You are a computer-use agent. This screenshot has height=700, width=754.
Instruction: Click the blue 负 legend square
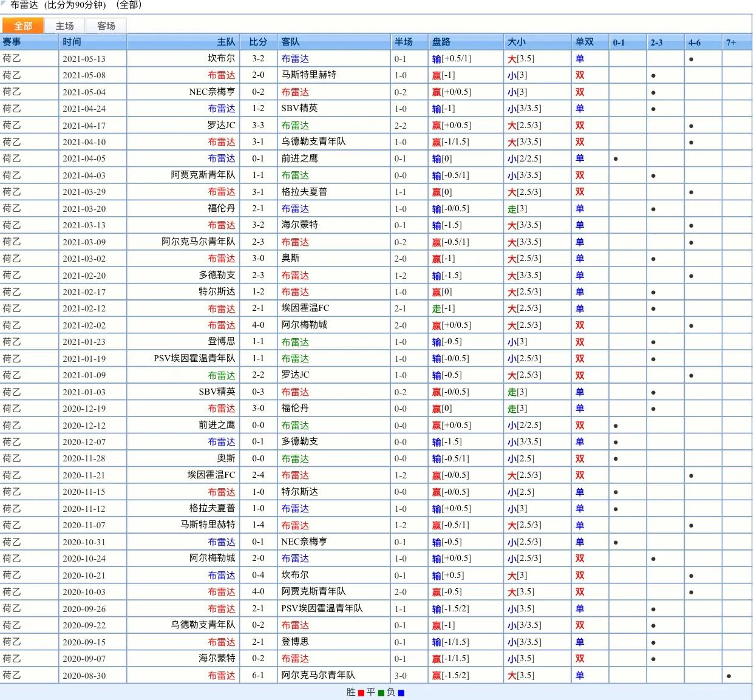[x=401, y=693]
